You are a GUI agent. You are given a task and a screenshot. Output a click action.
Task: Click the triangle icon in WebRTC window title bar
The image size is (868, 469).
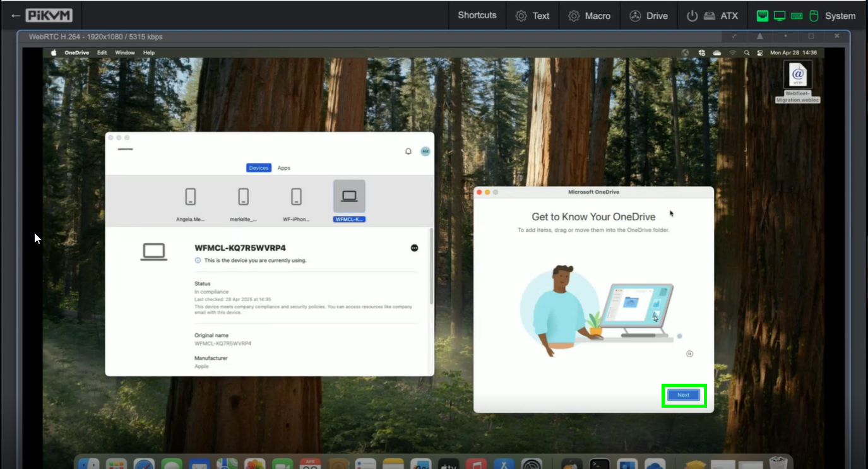tap(760, 36)
